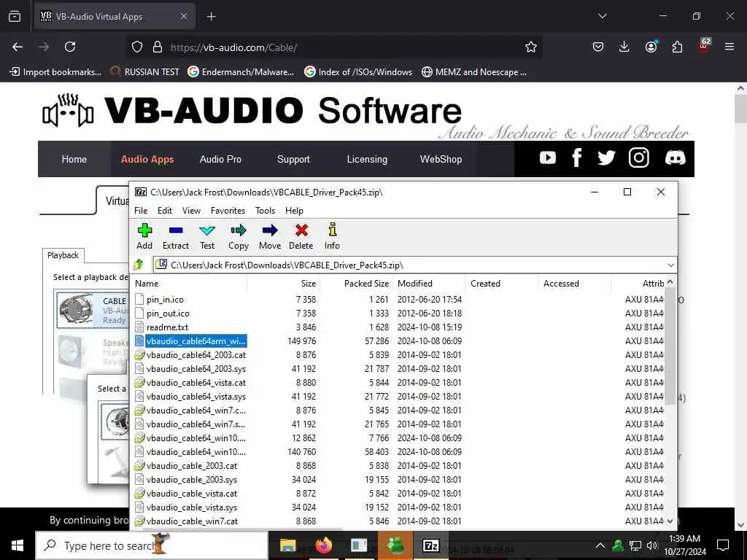Open the Windows notification center
The width and height of the screenshot is (747, 560).
[x=723, y=545]
